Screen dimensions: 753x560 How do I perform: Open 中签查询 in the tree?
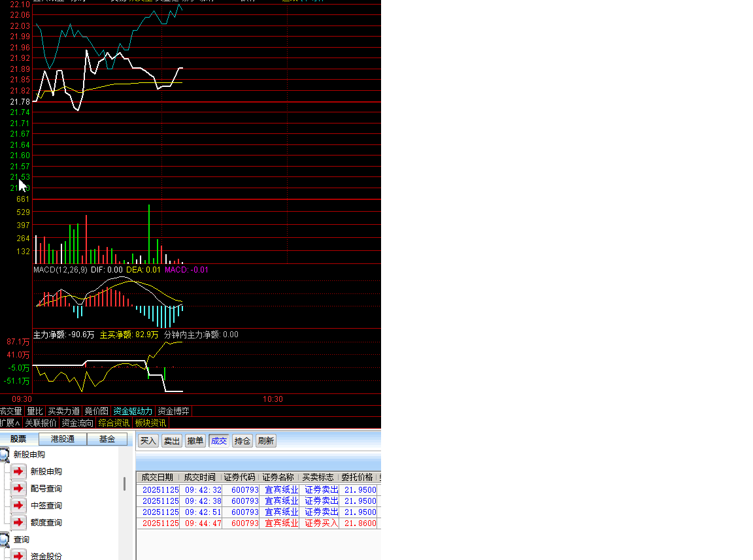[46, 506]
